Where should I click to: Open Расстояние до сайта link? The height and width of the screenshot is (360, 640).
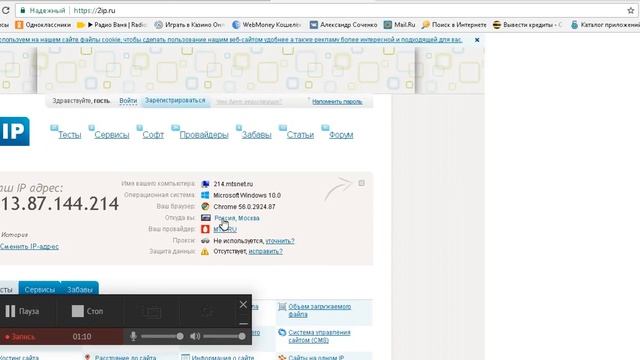(x=125, y=357)
